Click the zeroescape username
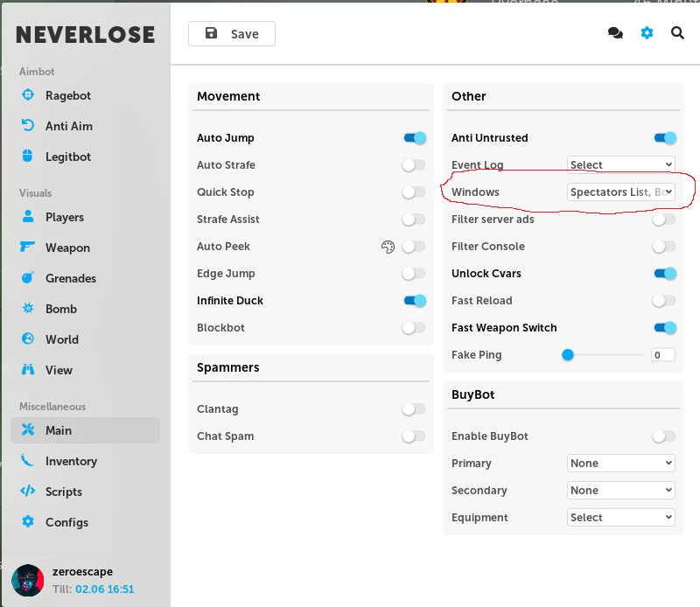Screen dimensions: 700x607 click(82, 572)
